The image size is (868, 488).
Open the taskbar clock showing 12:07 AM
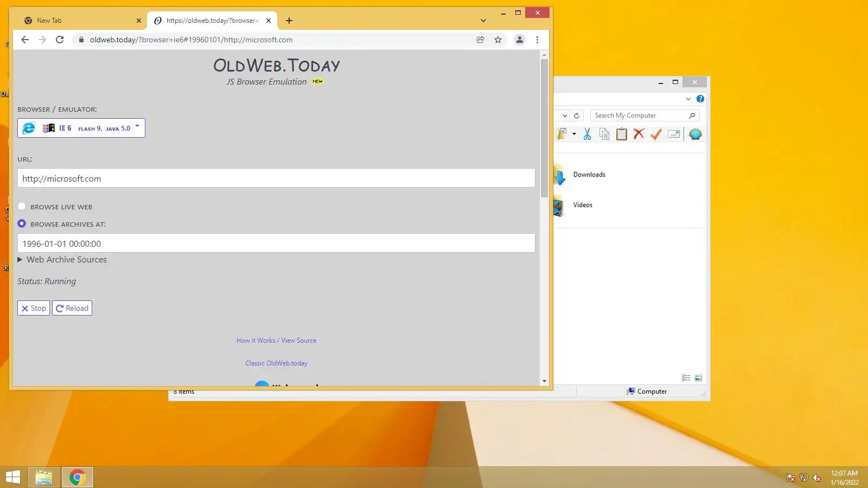coord(844,478)
